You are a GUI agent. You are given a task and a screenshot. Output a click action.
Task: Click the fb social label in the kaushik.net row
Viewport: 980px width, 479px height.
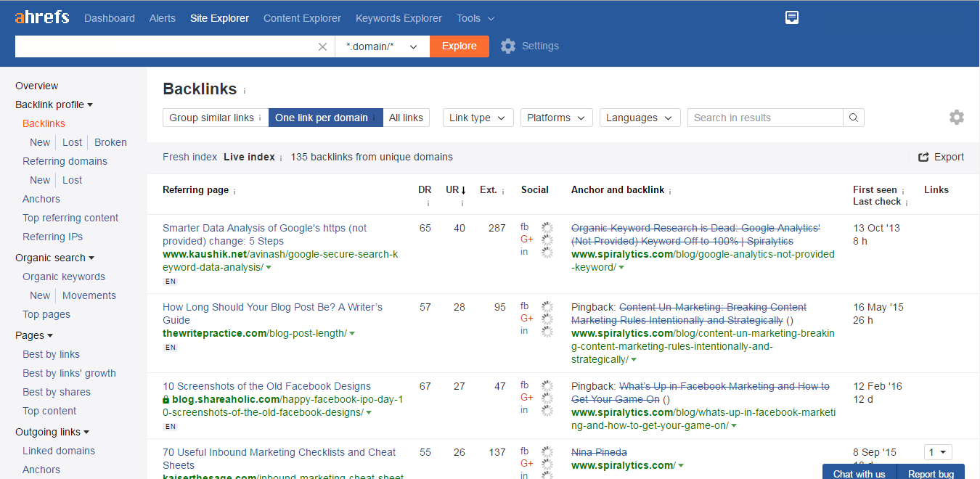525,227
